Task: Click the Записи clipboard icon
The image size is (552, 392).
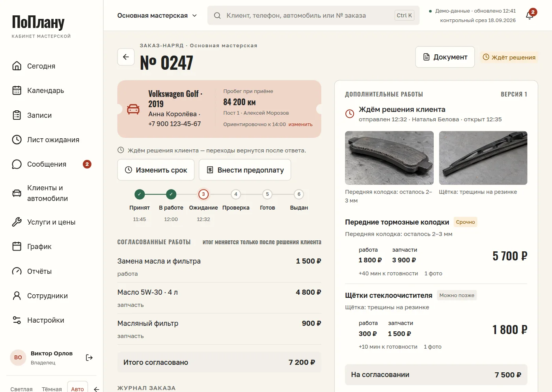Action: pyautogui.click(x=17, y=115)
